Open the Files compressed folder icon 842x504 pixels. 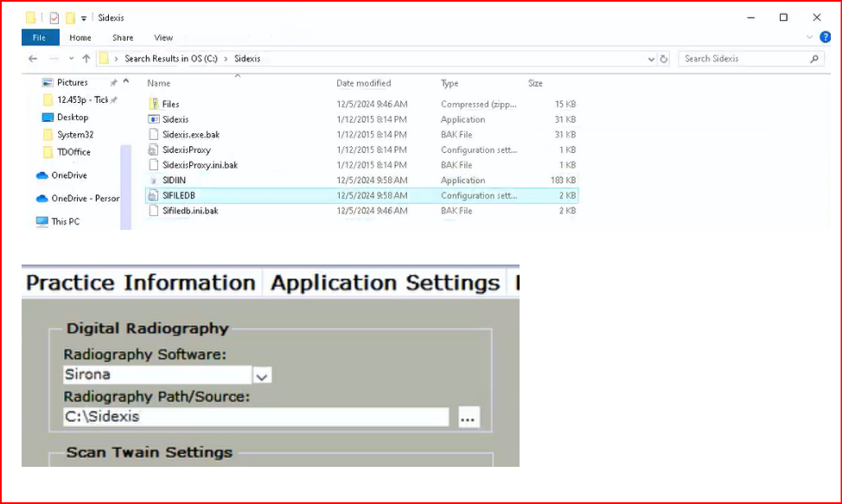[154, 104]
